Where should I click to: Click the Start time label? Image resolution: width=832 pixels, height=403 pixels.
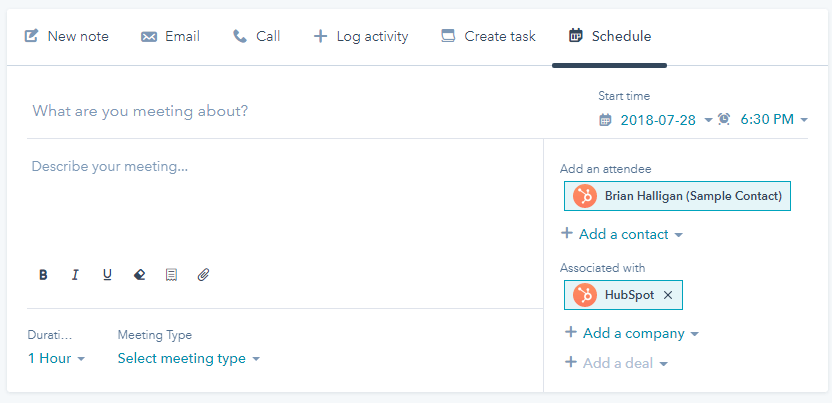[x=624, y=96]
